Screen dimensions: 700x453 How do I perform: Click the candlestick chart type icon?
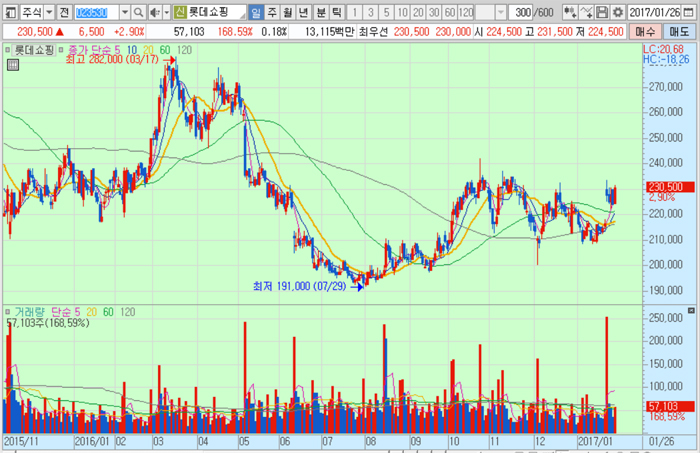[570, 13]
